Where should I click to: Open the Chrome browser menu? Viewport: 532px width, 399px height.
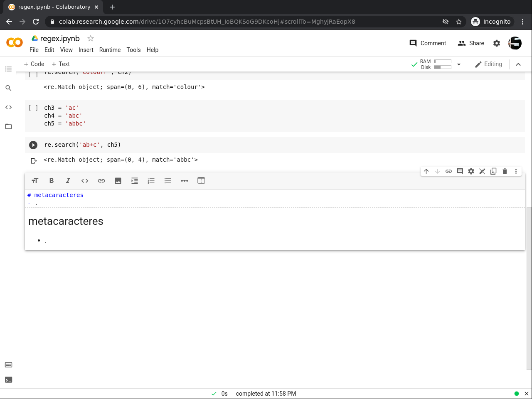click(523, 22)
